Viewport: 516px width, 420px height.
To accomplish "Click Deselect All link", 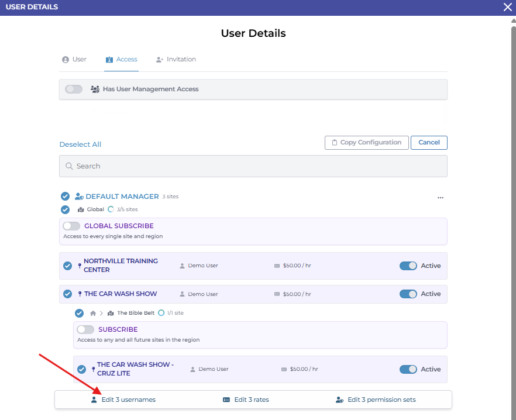I will click(80, 144).
